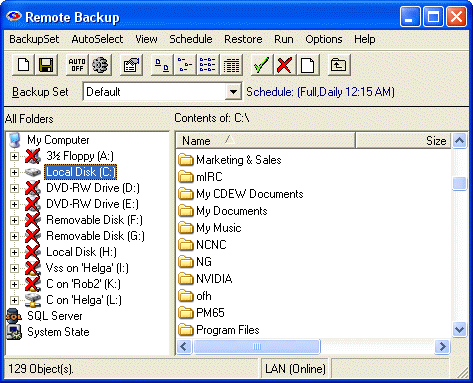473x383 pixels.
Task: Click the up one folder toolbar icon
Action: (339, 65)
